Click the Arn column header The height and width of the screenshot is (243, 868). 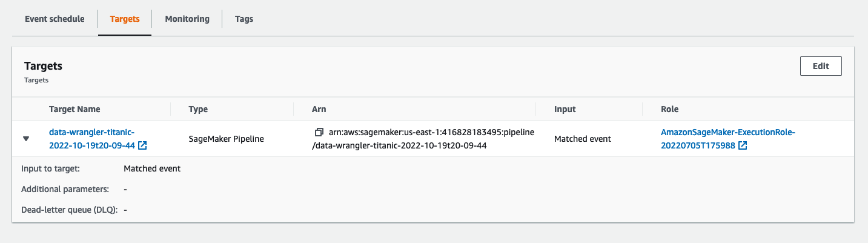point(319,109)
